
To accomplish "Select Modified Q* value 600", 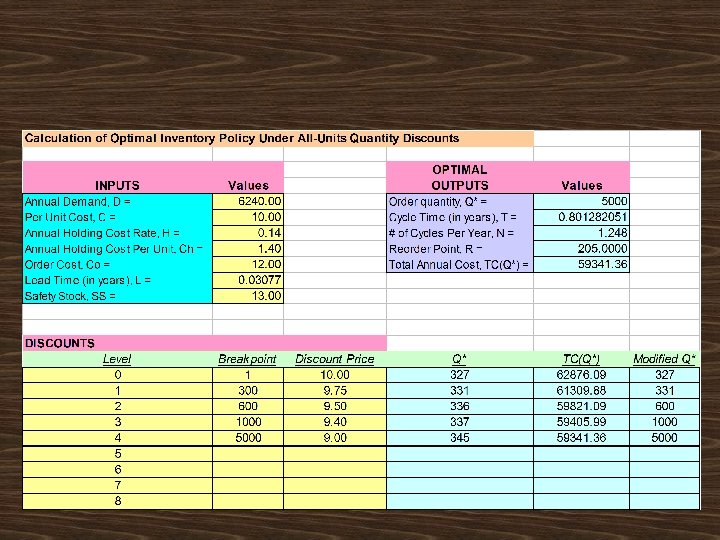I will (x=664, y=406).
